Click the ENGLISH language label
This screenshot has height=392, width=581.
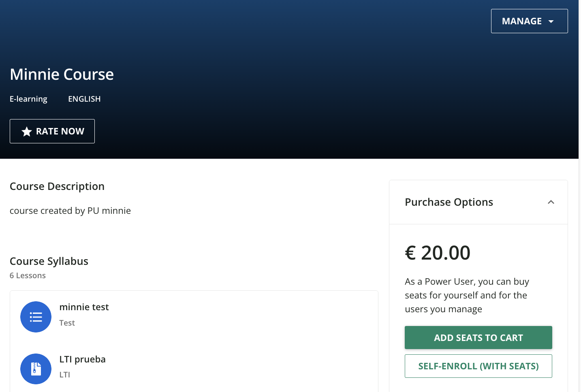coord(84,99)
